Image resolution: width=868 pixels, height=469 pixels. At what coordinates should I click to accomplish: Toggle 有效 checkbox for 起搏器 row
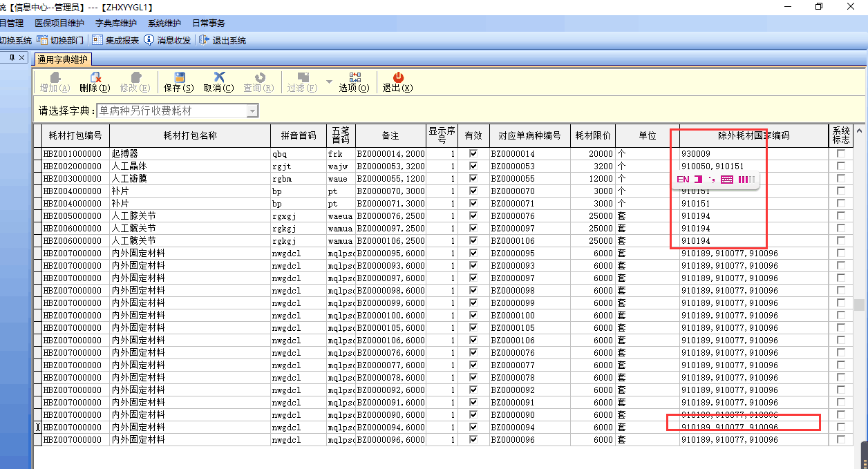pos(473,154)
